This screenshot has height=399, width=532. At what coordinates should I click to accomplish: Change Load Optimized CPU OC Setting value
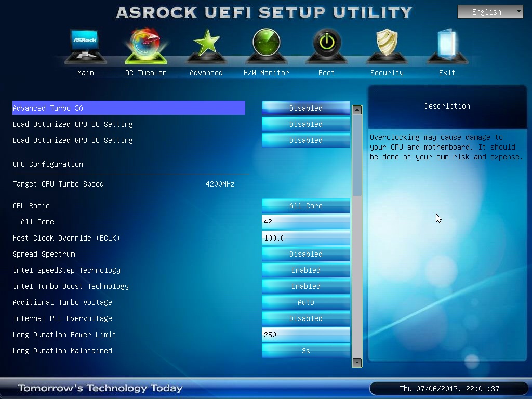(305, 124)
